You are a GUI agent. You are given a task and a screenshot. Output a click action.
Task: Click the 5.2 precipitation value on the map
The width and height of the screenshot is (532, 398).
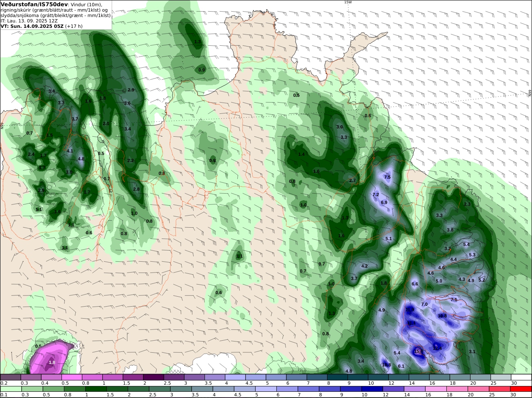482,280
